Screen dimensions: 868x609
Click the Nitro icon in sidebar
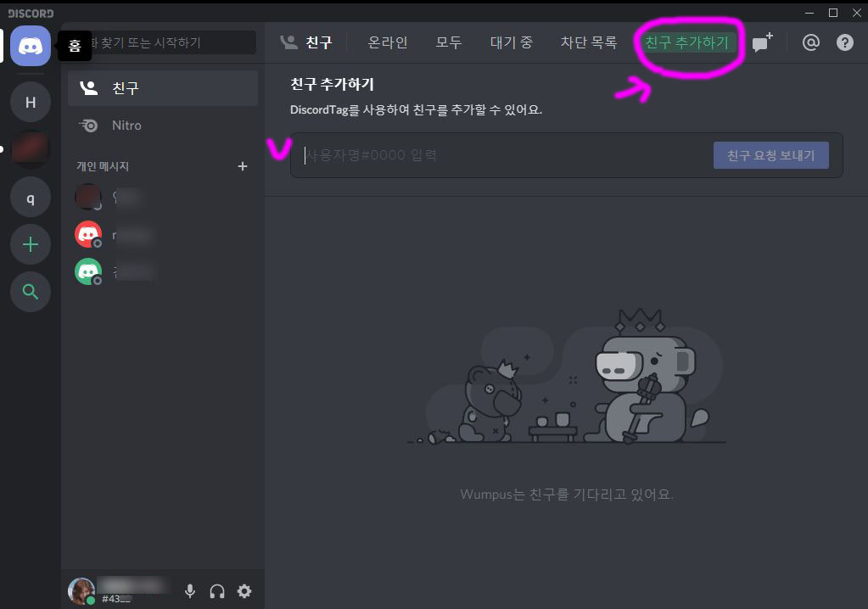(88, 126)
